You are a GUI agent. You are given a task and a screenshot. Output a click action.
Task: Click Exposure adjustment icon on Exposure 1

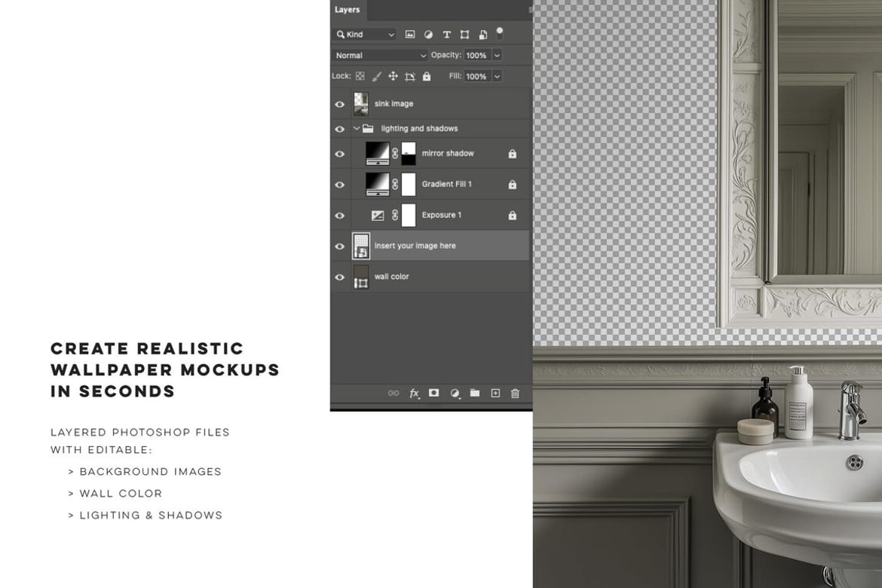(378, 216)
